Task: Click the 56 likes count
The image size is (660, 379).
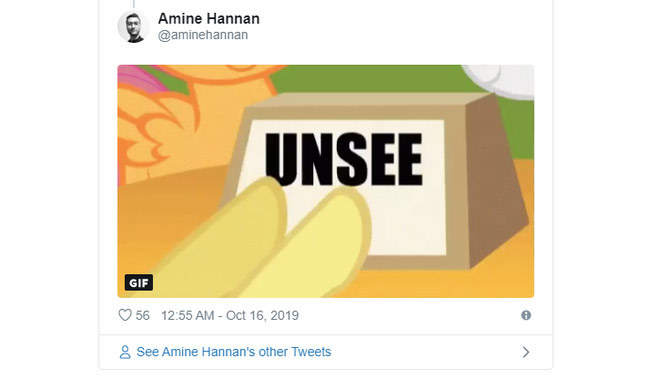Action: pos(143,315)
